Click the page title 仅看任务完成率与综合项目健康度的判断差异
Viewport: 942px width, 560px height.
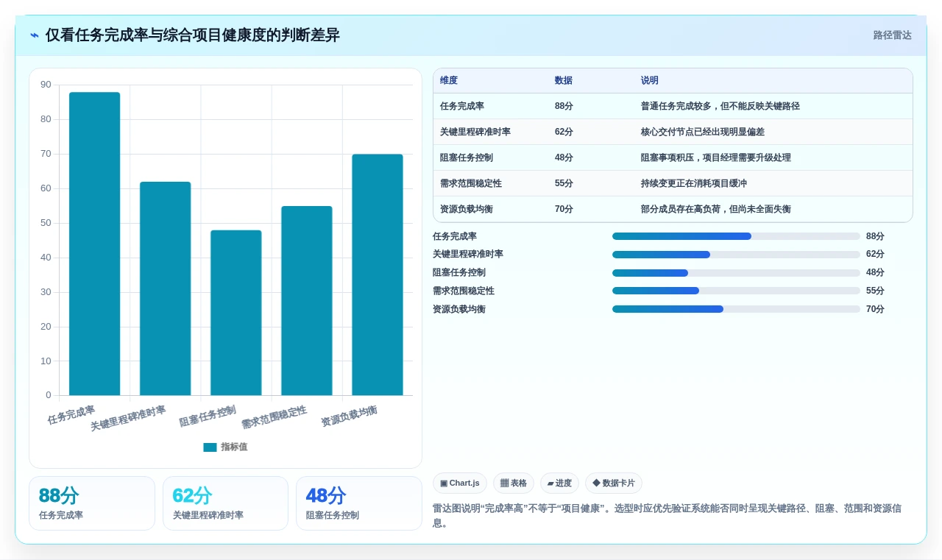pos(193,35)
